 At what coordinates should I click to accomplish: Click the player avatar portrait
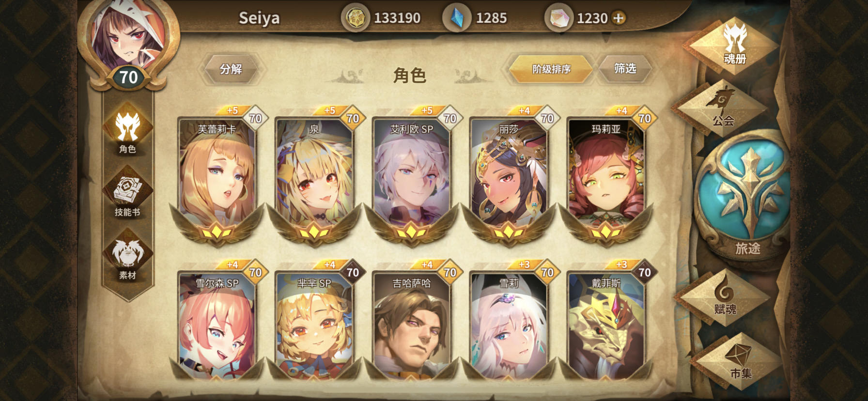coord(128,37)
